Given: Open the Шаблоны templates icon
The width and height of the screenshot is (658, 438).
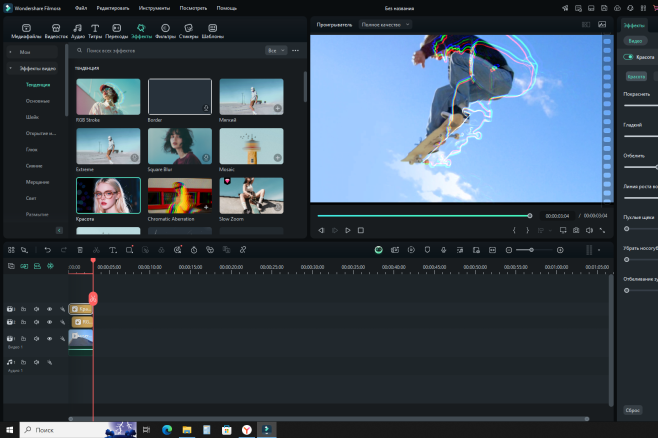Looking at the screenshot, I should pyautogui.click(x=213, y=28).
